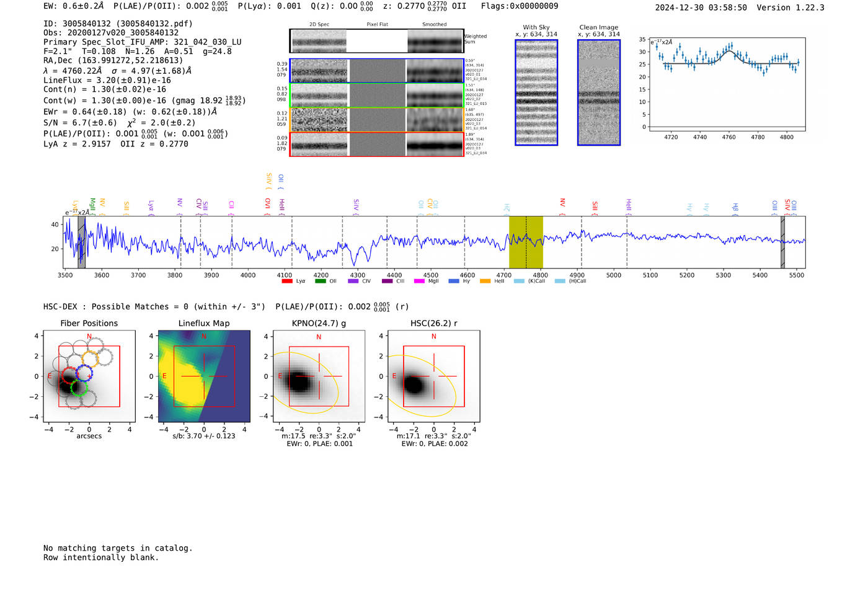
Task: Click the HSC caption m:17.1 re:3.3"
Action: click(x=433, y=436)
